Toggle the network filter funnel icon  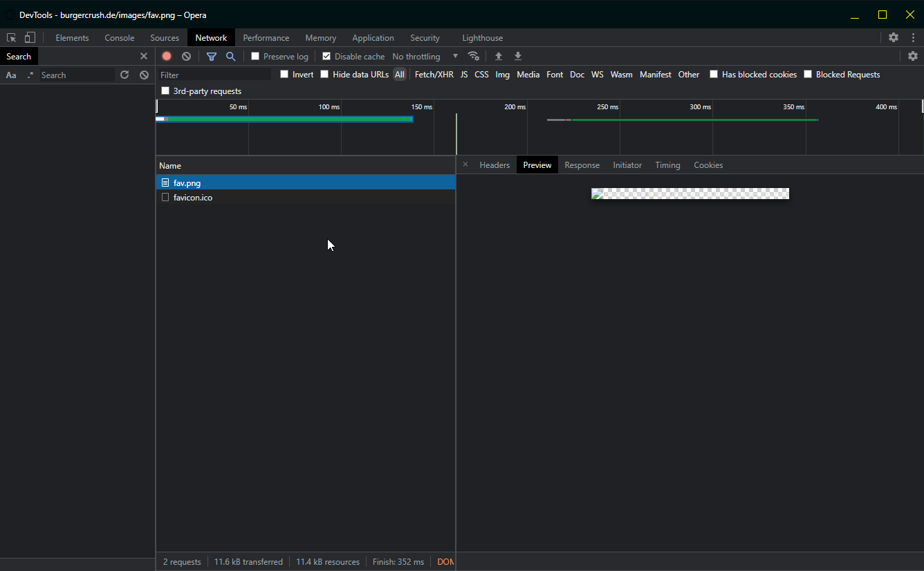tap(212, 57)
